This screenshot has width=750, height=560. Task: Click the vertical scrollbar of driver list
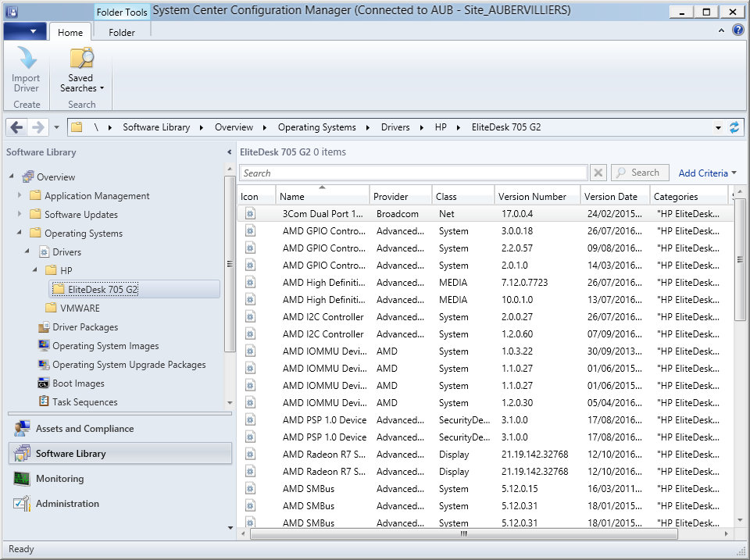[740, 259]
